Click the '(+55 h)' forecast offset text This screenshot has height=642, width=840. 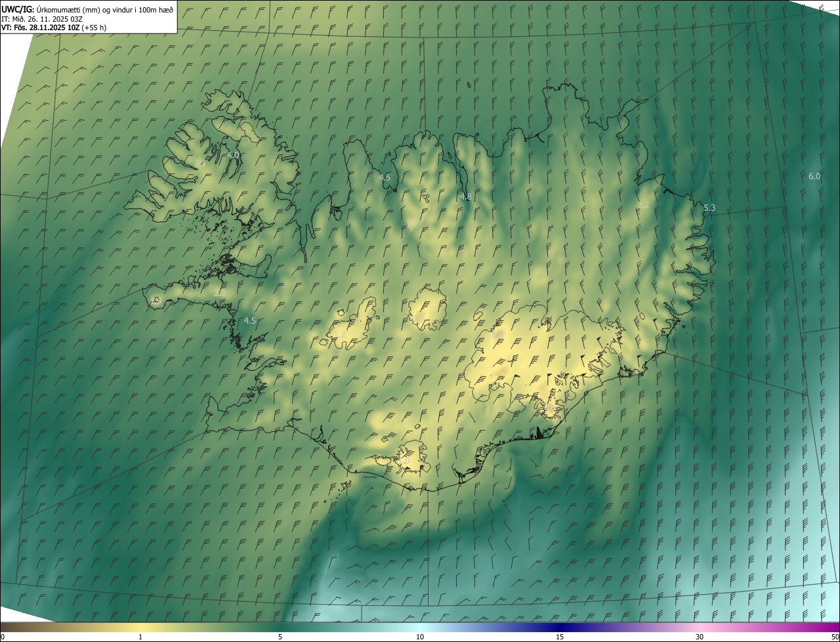(x=94, y=28)
